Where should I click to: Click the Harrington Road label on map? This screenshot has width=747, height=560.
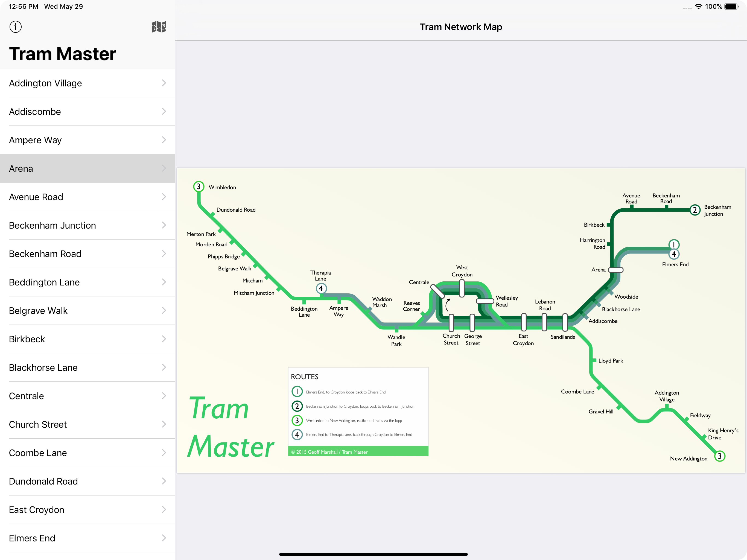tap(592, 244)
